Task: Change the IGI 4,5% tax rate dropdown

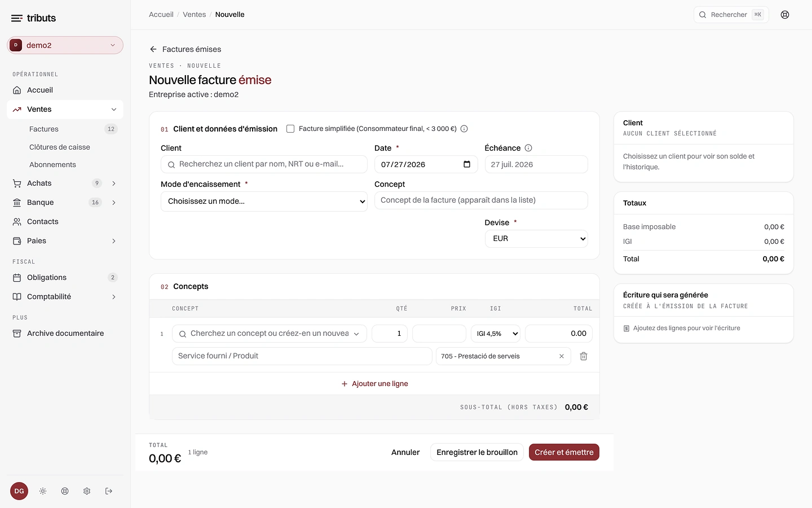Action: pos(496,334)
